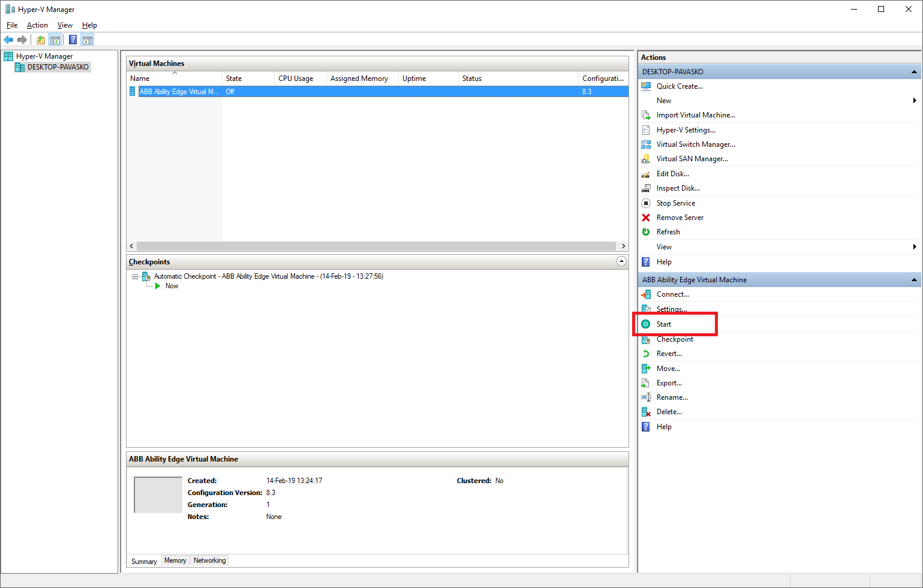Sort virtual machines by Name column
Screen dimensions: 923x588
(174, 79)
